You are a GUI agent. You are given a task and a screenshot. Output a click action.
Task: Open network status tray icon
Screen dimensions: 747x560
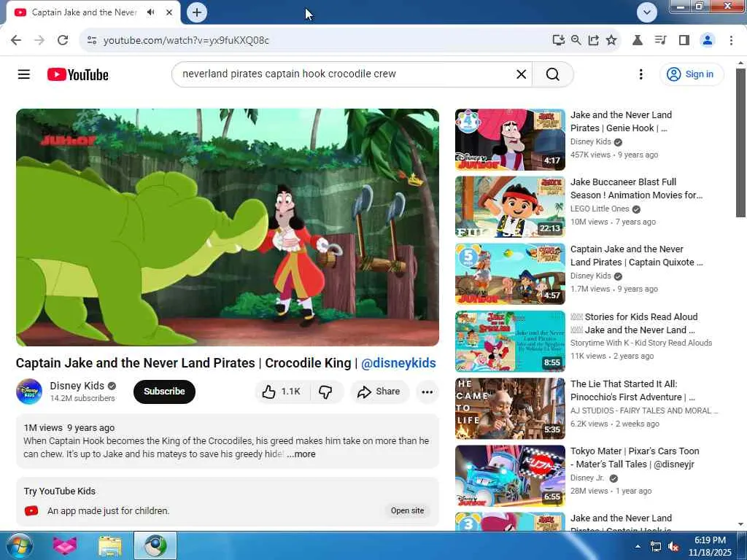pos(656,547)
